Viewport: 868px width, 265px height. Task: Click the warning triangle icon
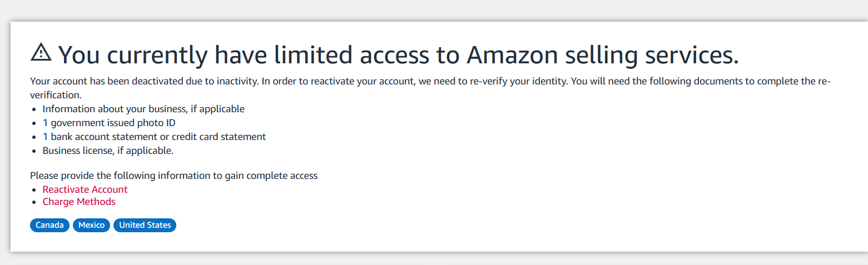pos(41,52)
